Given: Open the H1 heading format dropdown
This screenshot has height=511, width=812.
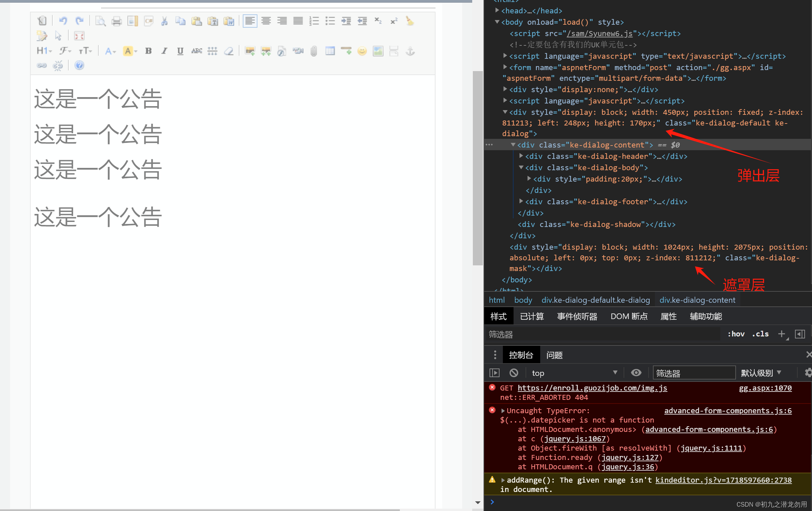Looking at the screenshot, I should (44, 51).
